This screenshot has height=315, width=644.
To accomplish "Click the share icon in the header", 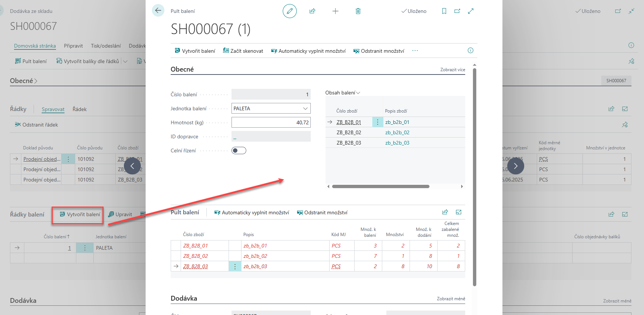I will 312,11.
